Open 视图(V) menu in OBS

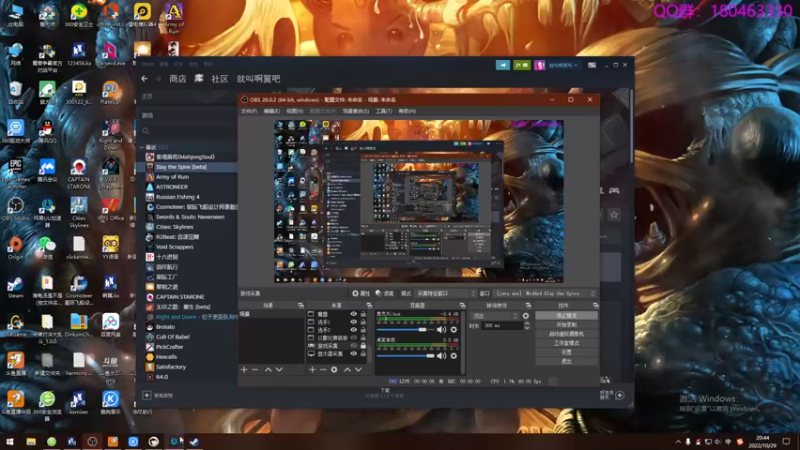coord(294,111)
